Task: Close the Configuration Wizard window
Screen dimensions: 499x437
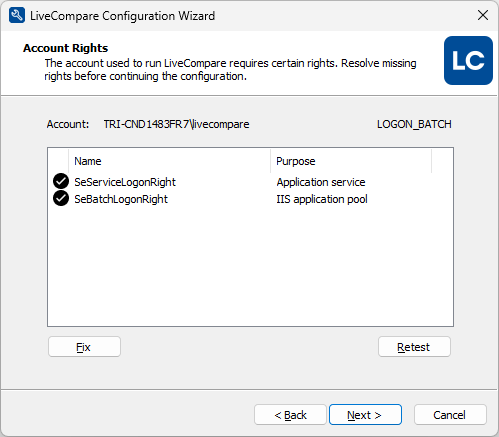Action: [x=483, y=15]
